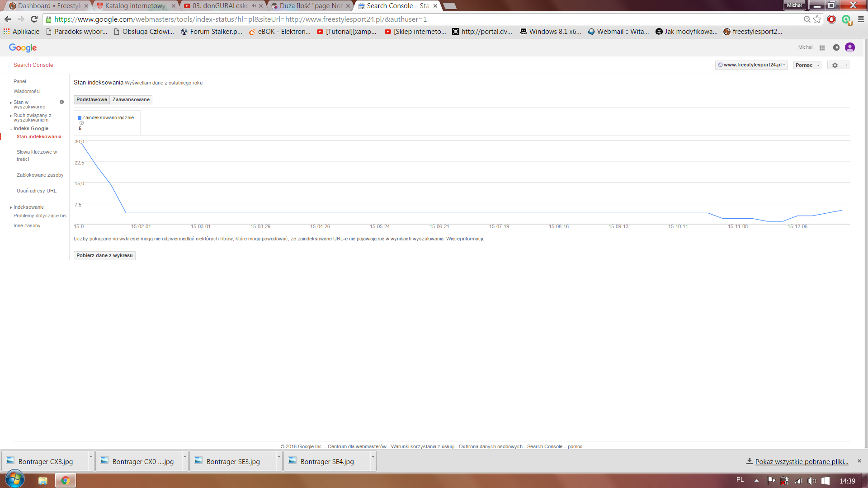Click the info icon next to Stan w wyszukiwarce
This screenshot has height=488, width=868.
click(61, 102)
